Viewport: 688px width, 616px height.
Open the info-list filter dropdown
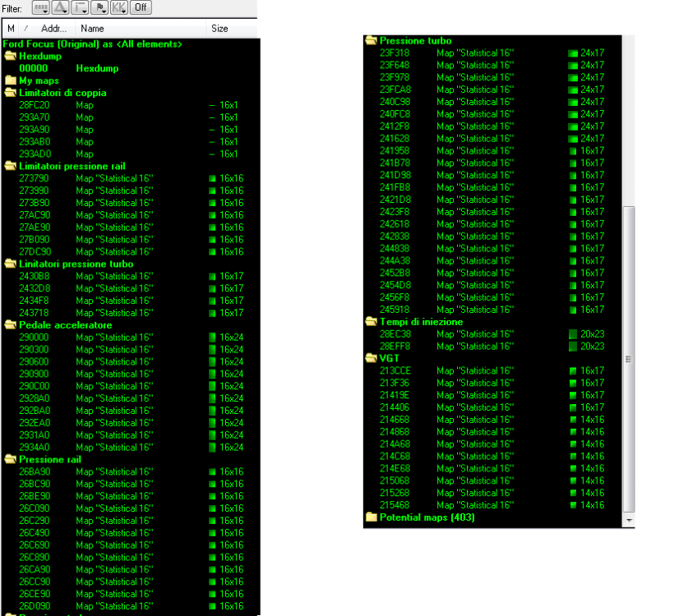(81, 7)
